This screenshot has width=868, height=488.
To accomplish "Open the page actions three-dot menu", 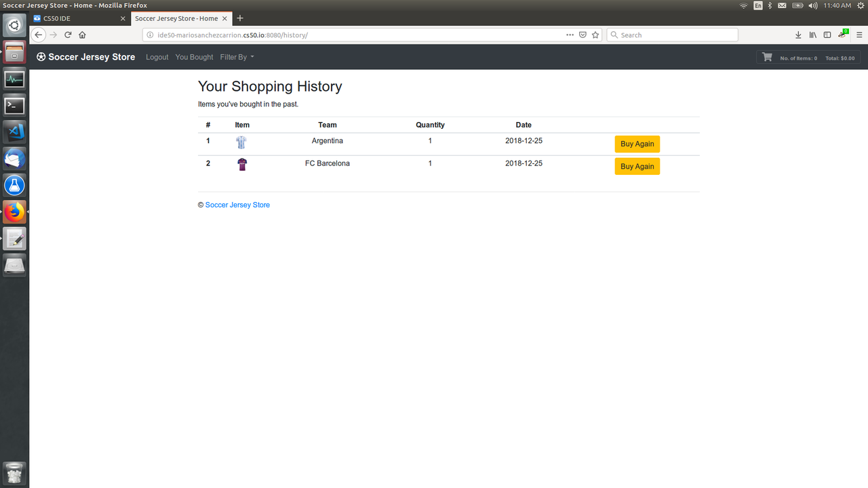I will pyautogui.click(x=570, y=35).
